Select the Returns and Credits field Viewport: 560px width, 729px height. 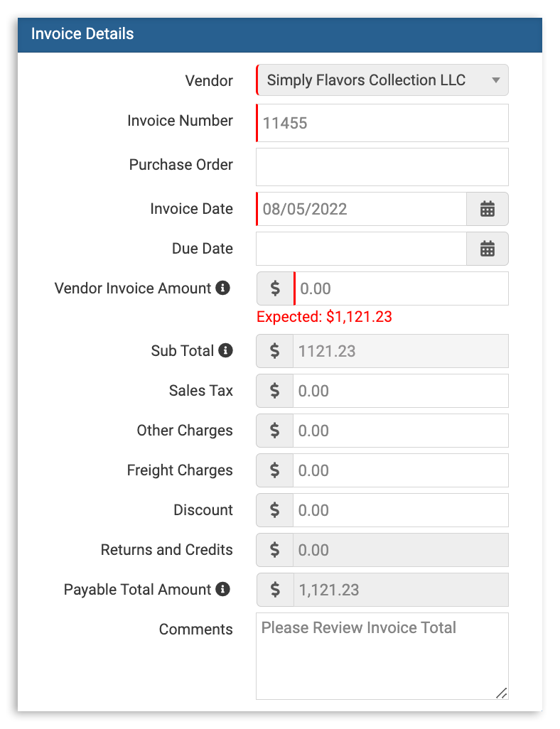(402, 550)
